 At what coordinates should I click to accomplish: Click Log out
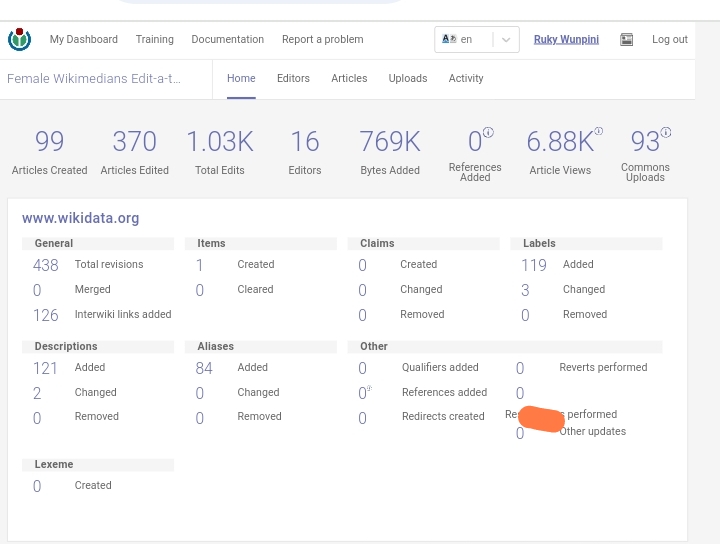pyautogui.click(x=670, y=39)
